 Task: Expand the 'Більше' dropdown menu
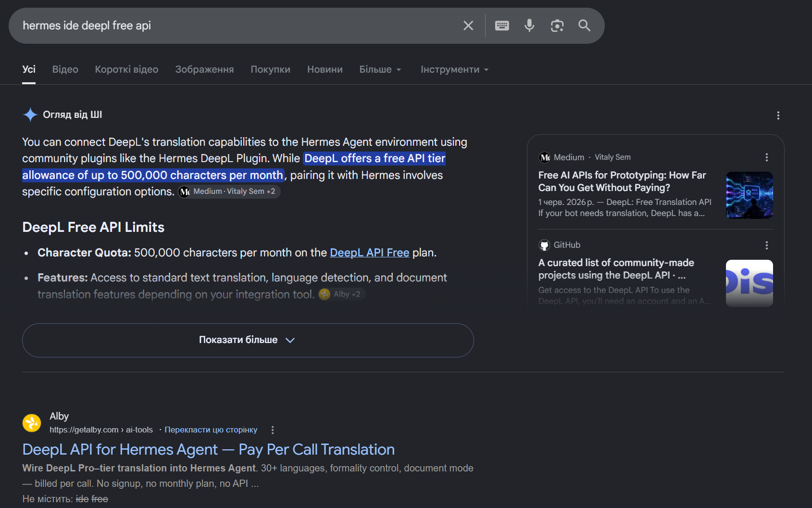point(380,69)
